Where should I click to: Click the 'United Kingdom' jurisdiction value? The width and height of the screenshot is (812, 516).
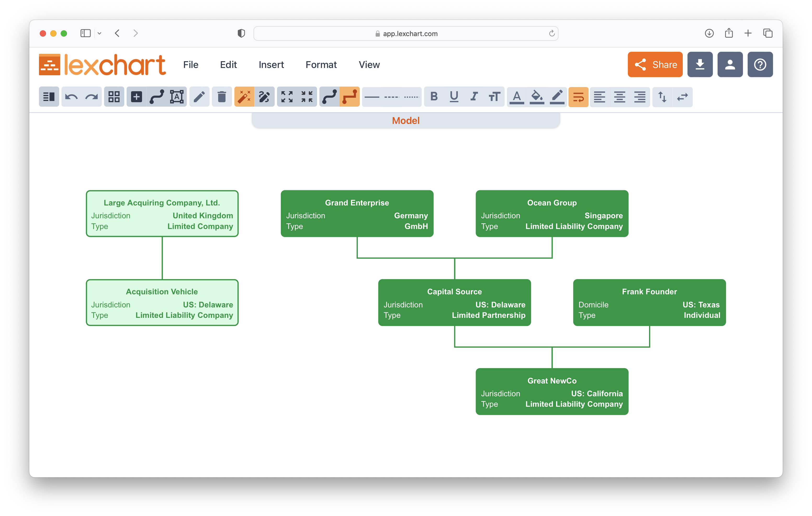coord(203,216)
